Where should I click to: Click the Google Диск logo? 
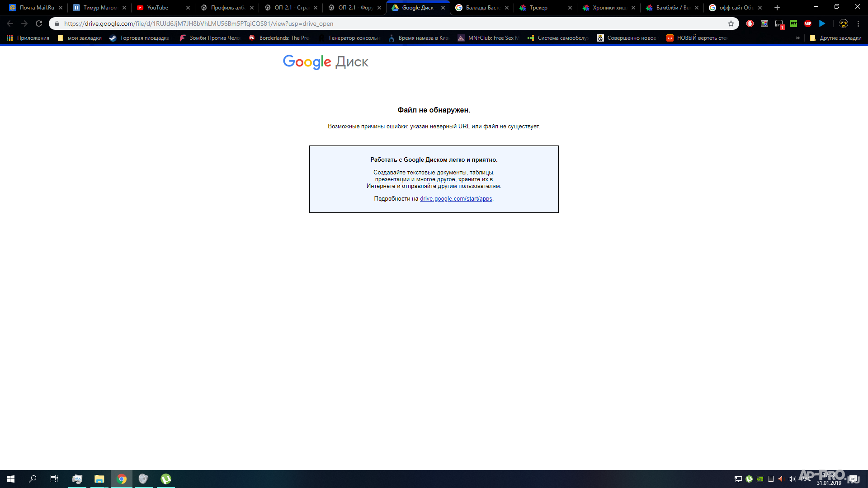click(325, 62)
